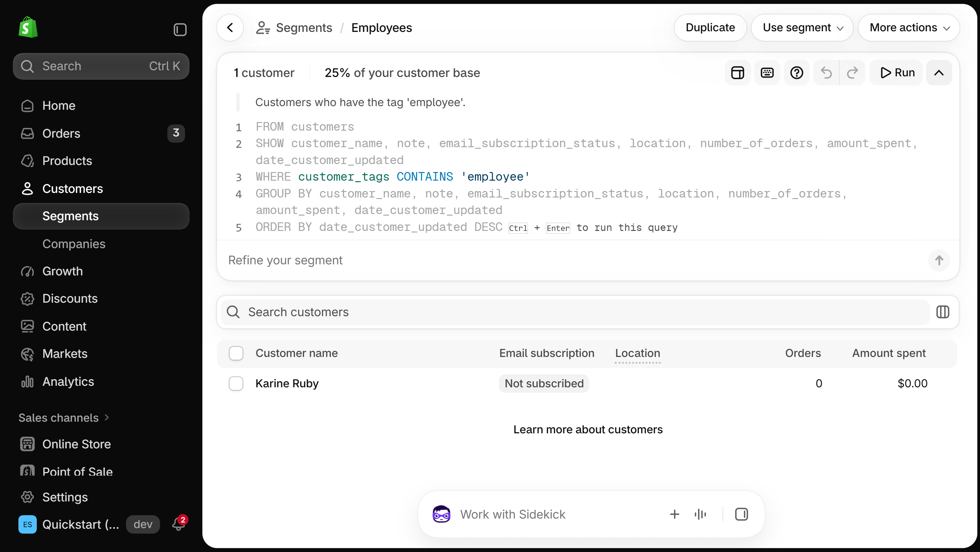This screenshot has width=980, height=552.
Task: Toggle the sidebar collapse icon
Action: (x=180, y=29)
